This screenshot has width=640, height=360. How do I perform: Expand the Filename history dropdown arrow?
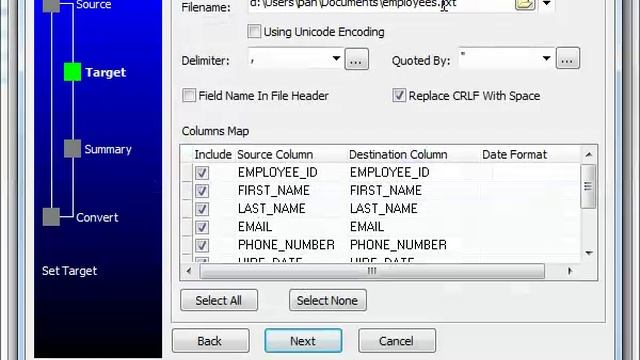coord(547,4)
